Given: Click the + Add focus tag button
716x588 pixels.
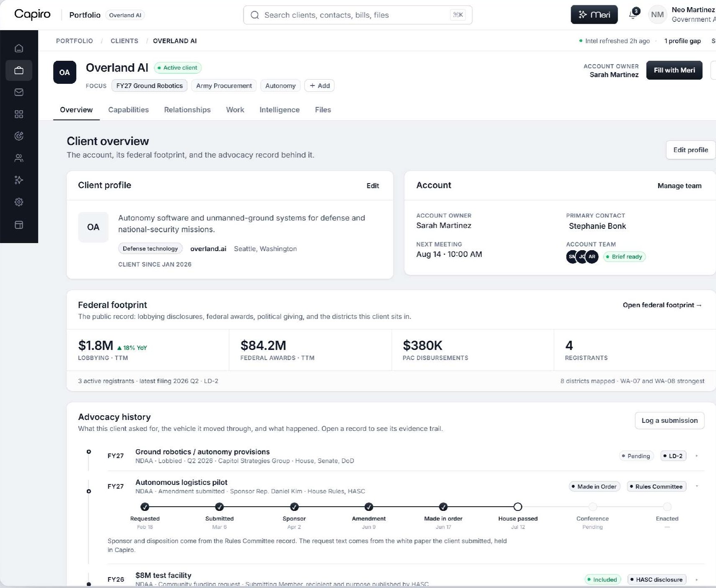Looking at the screenshot, I should click(320, 85).
